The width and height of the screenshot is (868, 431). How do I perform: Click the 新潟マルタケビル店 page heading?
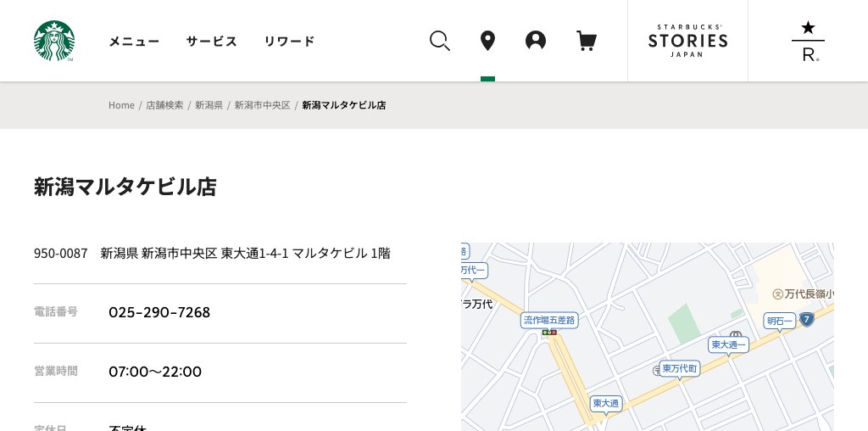pos(125,187)
